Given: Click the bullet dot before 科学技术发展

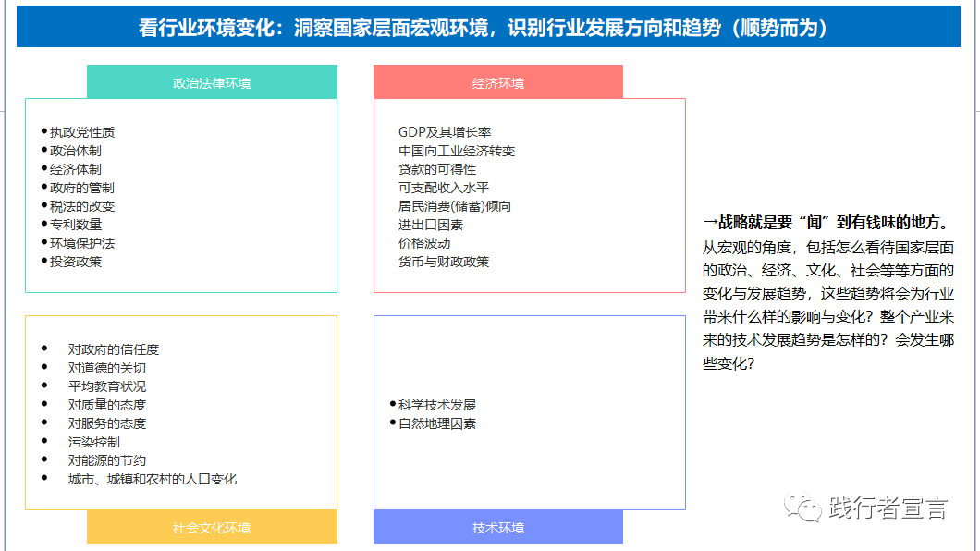Looking at the screenshot, I should click(390, 403).
